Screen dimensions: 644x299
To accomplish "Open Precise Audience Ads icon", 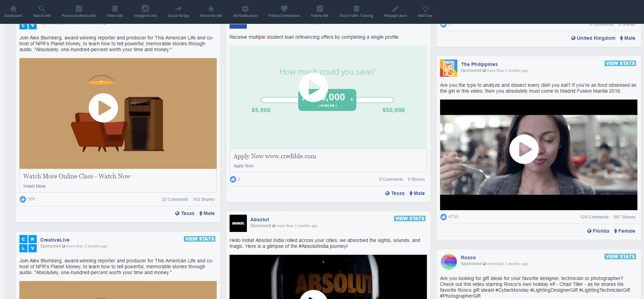I will (79, 9).
